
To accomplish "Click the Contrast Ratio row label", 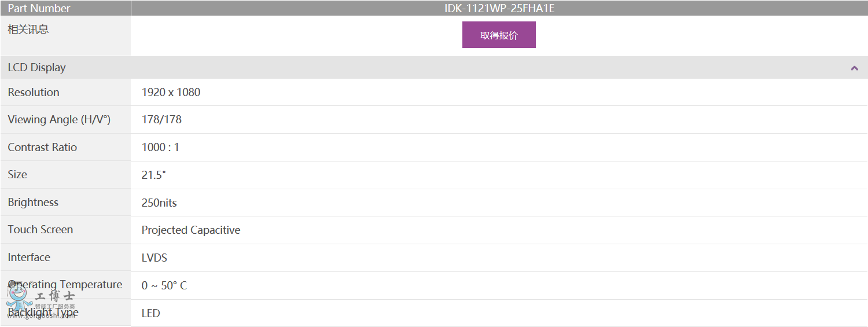I will pos(42,148).
